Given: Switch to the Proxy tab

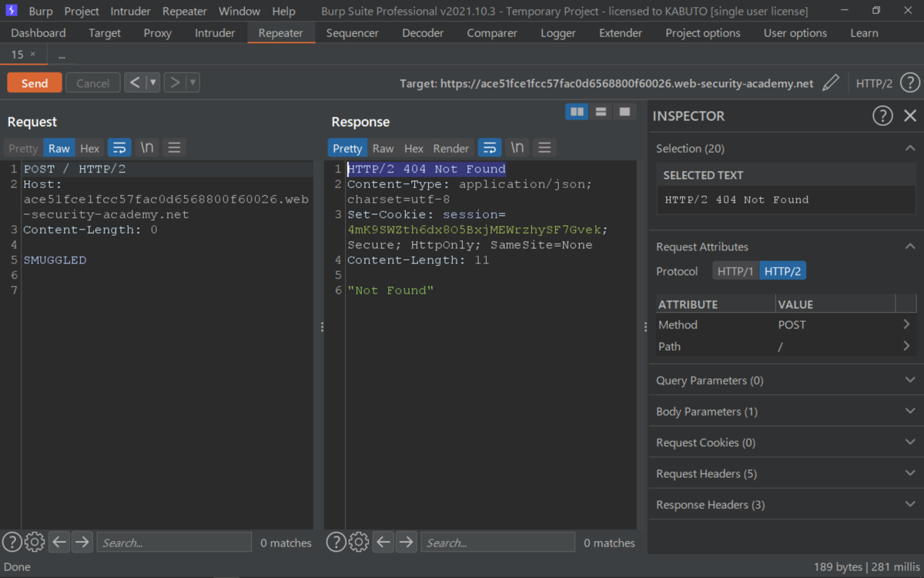Looking at the screenshot, I should (158, 33).
